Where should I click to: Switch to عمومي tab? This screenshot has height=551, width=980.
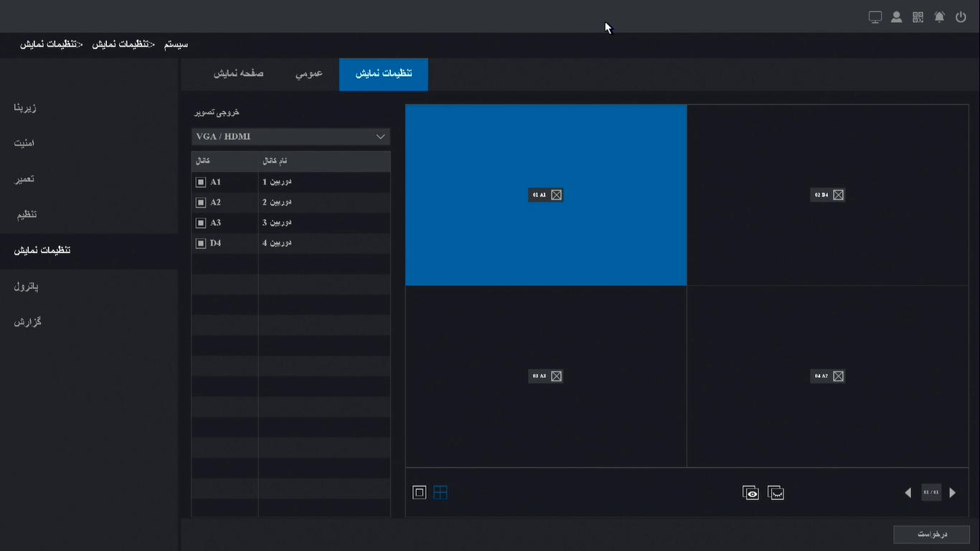pos(309,75)
